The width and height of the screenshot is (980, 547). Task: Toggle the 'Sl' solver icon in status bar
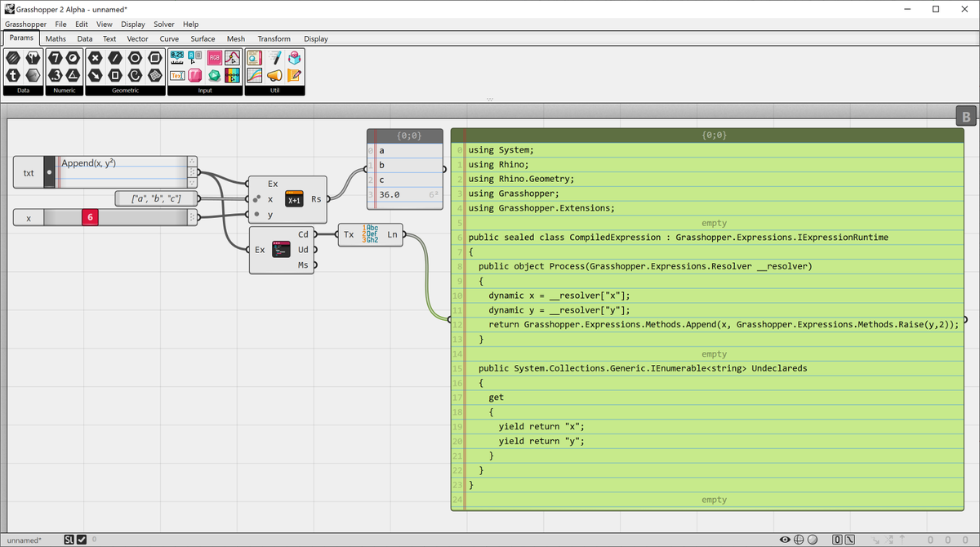[x=69, y=540]
